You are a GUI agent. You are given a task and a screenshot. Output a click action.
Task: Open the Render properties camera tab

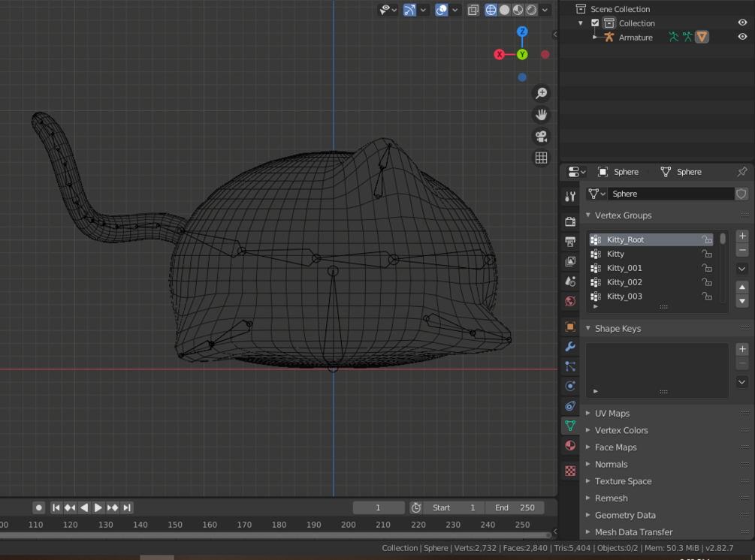570,221
